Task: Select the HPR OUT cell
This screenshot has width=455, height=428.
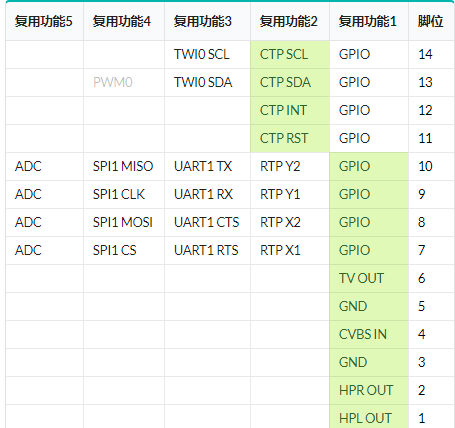Action: (369, 391)
